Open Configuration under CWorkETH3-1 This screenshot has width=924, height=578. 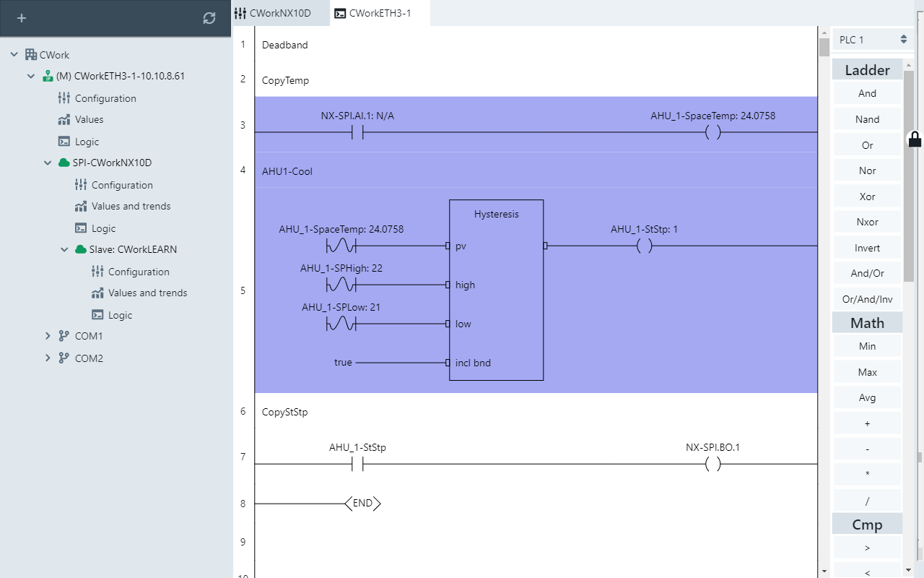(105, 98)
